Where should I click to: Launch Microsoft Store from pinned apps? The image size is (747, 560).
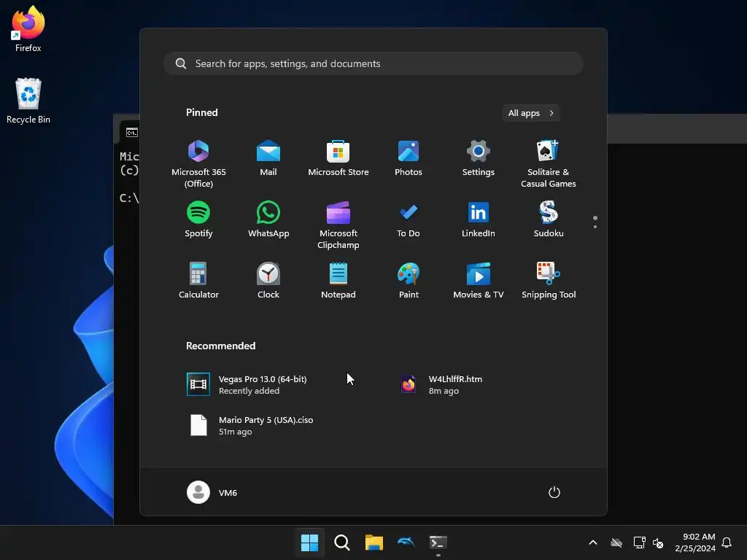(x=338, y=158)
